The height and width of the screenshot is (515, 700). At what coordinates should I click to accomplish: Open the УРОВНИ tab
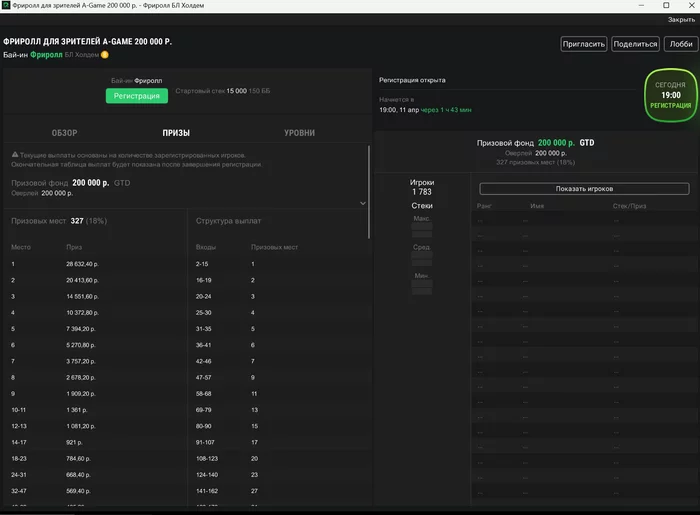[299, 133]
